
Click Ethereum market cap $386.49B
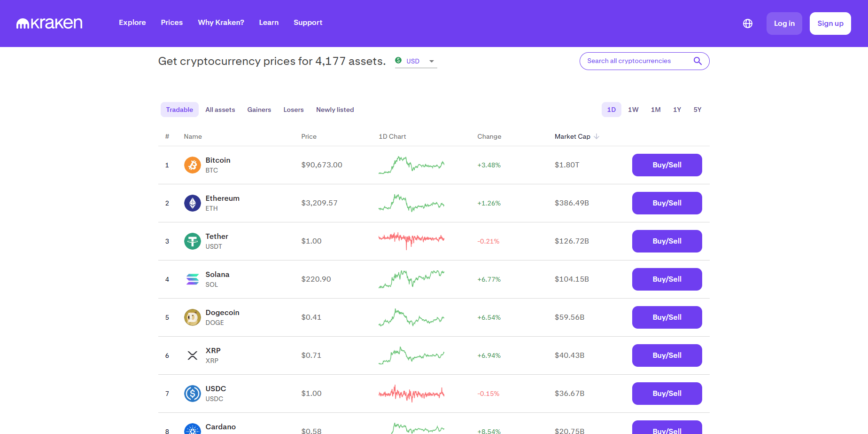tap(572, 203)
